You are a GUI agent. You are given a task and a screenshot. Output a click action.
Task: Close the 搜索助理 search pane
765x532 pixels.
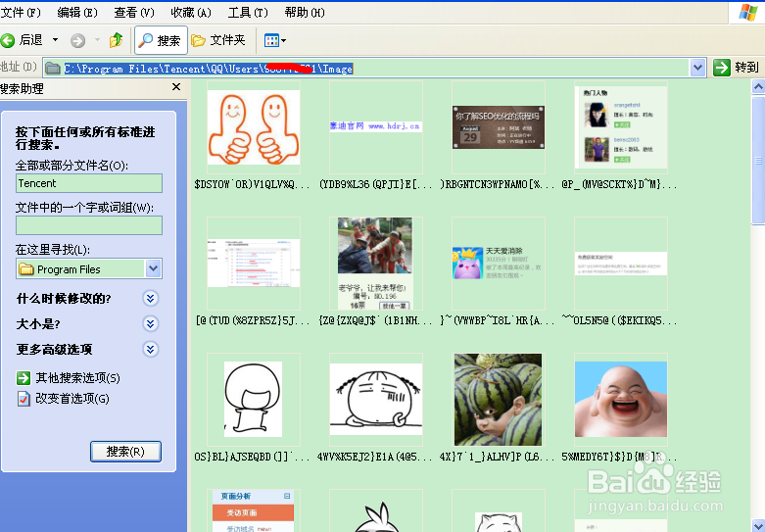176,87
